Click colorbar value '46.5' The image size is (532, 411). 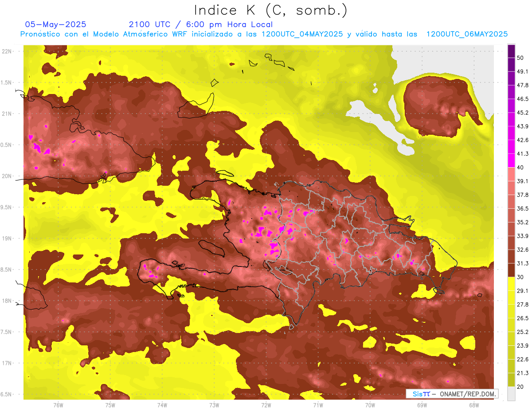click(523, 99)
